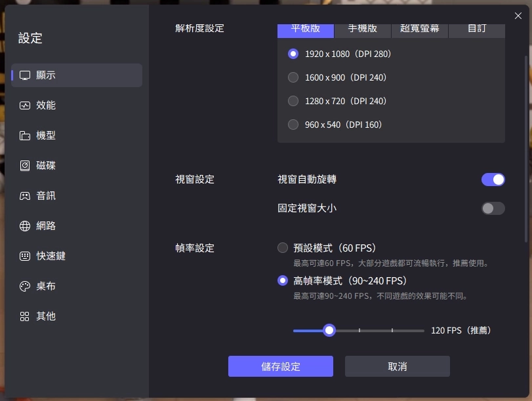Click the 機型 (Device model) sidebar icon
The height and width of the screenshot is (401, 532).
pyautogui.click(x=24, y=135)
